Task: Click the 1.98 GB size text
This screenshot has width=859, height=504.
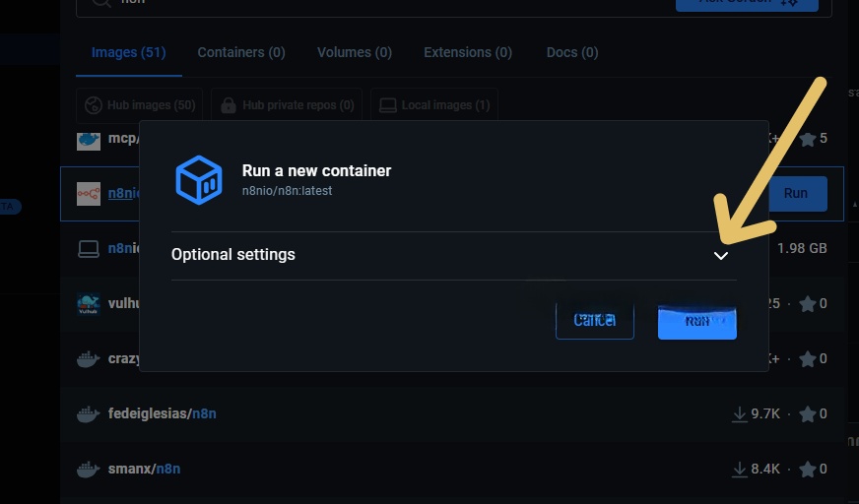Action: (802, 248)
